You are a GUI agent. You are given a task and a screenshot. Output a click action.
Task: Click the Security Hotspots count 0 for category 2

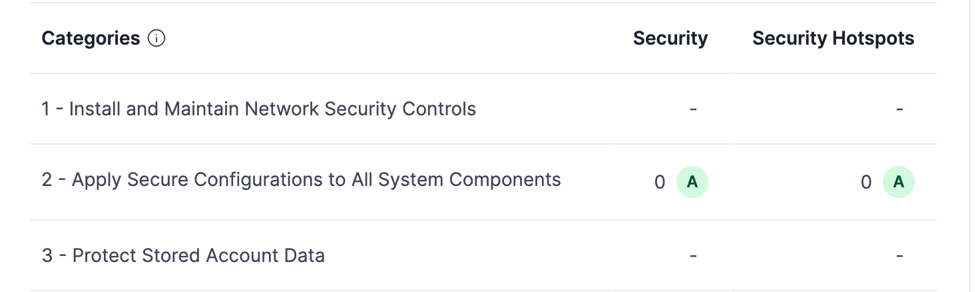click(x=866, y=183)
